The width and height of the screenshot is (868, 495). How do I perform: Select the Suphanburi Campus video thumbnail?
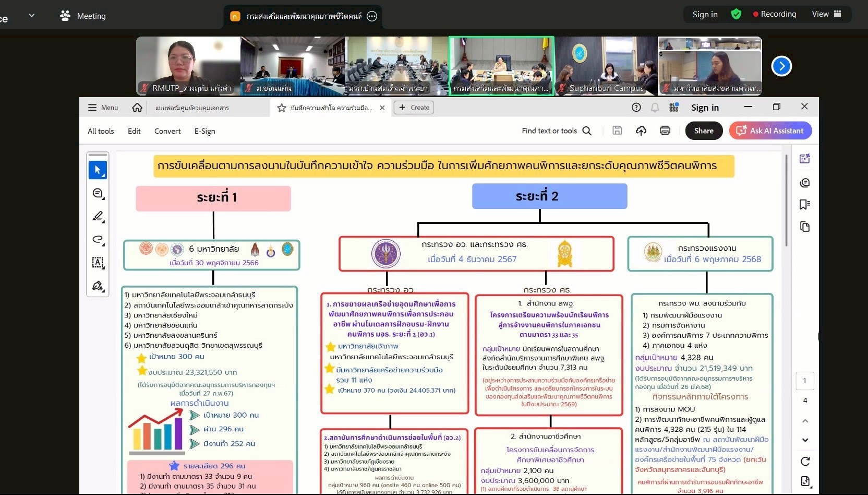coord(605,66)
